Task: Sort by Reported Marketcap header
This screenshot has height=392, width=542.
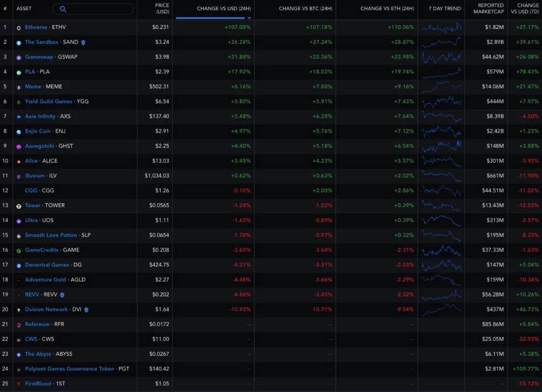Action: [488, 9]
